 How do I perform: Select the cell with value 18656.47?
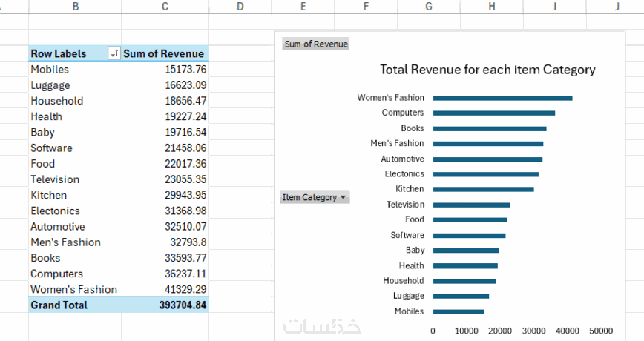(165, 101)
